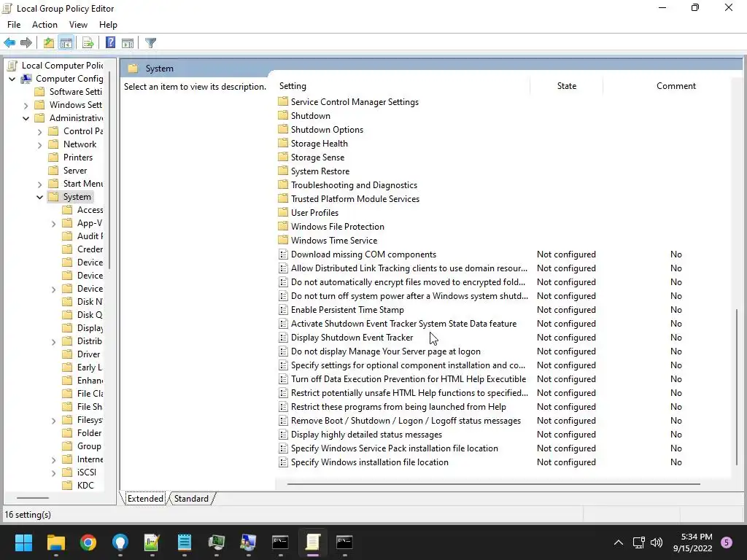Open the File menu
The width and height of the screenshot is (747, 560).
pyautogui.click(x=14, y=25)
